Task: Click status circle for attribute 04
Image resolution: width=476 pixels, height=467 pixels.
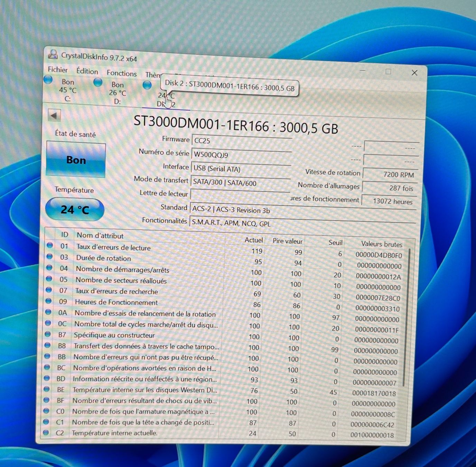Action: tap(49, 267)
